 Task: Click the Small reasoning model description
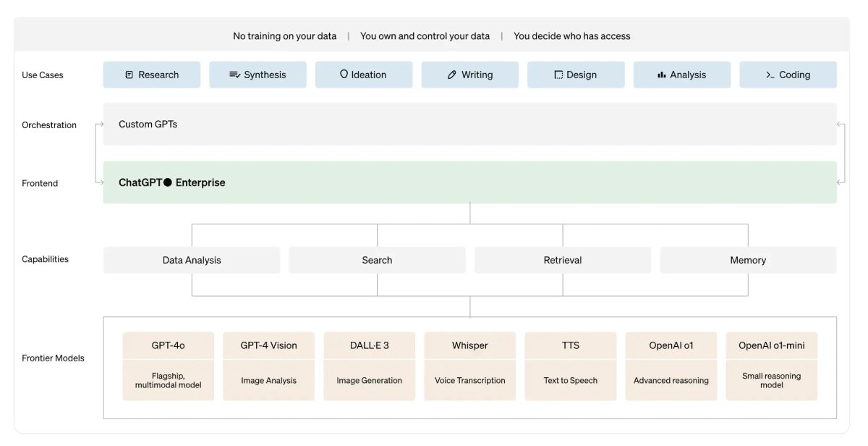[772, 380]
